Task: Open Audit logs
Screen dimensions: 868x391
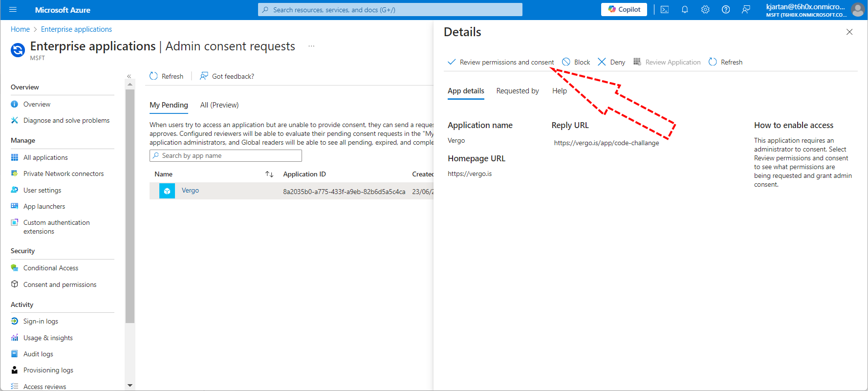Action: (x=38, y=354)
